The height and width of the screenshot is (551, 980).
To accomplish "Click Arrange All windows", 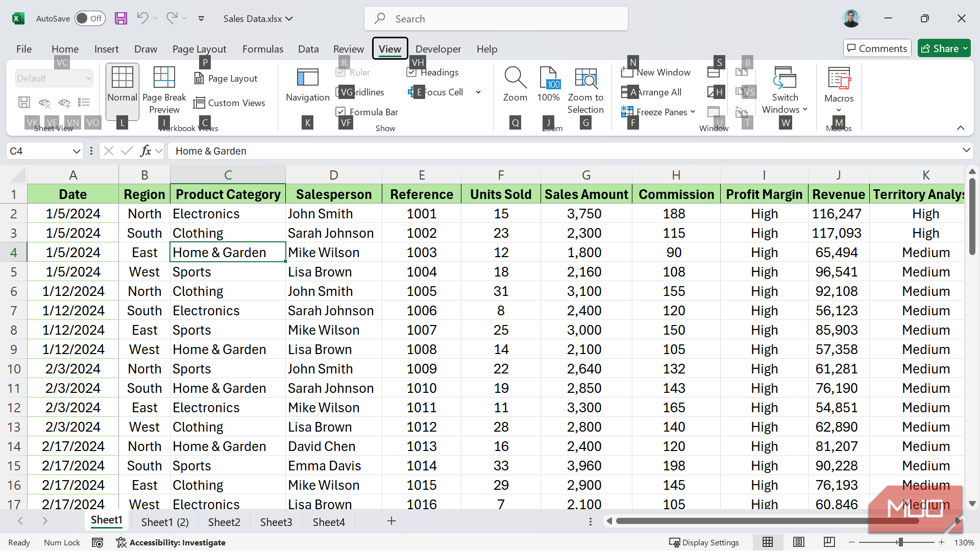I will (x=651, y=92).
